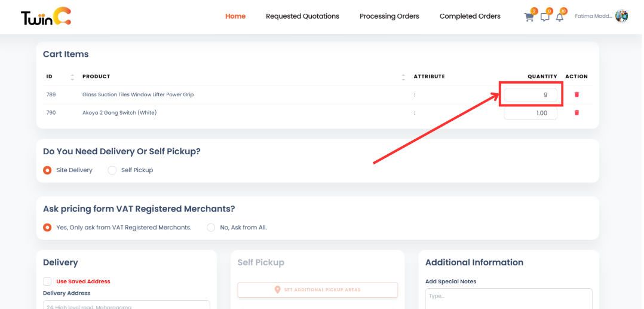644x309 pixels.
Task: Click the Attribute column header
Action: [x=429, y=77]
